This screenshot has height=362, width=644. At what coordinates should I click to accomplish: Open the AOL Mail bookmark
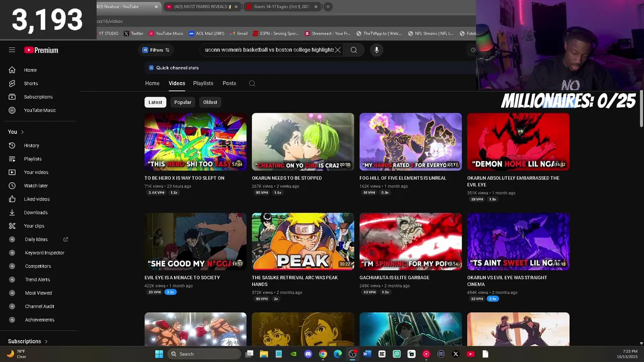(206, 34)
